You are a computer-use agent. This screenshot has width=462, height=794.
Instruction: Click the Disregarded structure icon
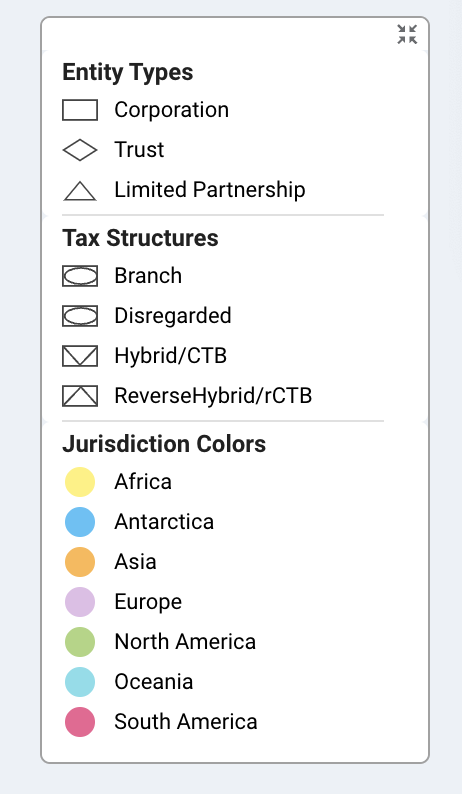80,316
